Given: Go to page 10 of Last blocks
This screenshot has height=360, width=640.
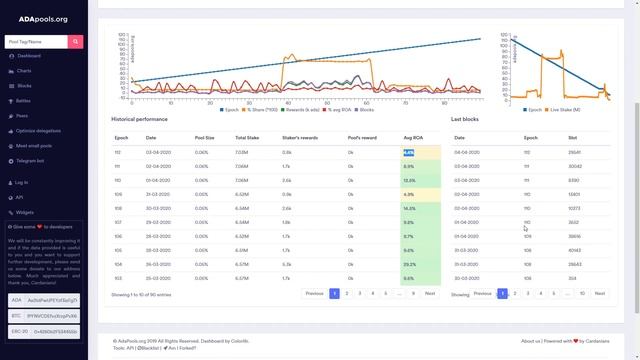Looking at the screenshot, I should coord(582,293).
